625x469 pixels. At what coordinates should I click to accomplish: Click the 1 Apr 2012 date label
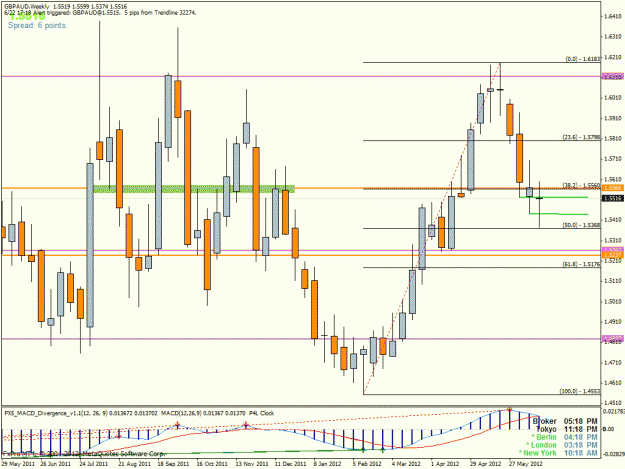tap(445, 464)
